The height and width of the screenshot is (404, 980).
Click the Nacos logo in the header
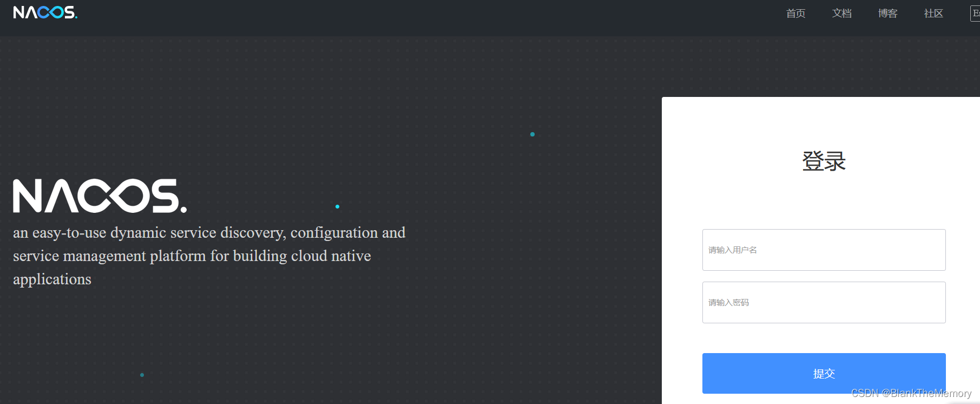click(45, 12)
